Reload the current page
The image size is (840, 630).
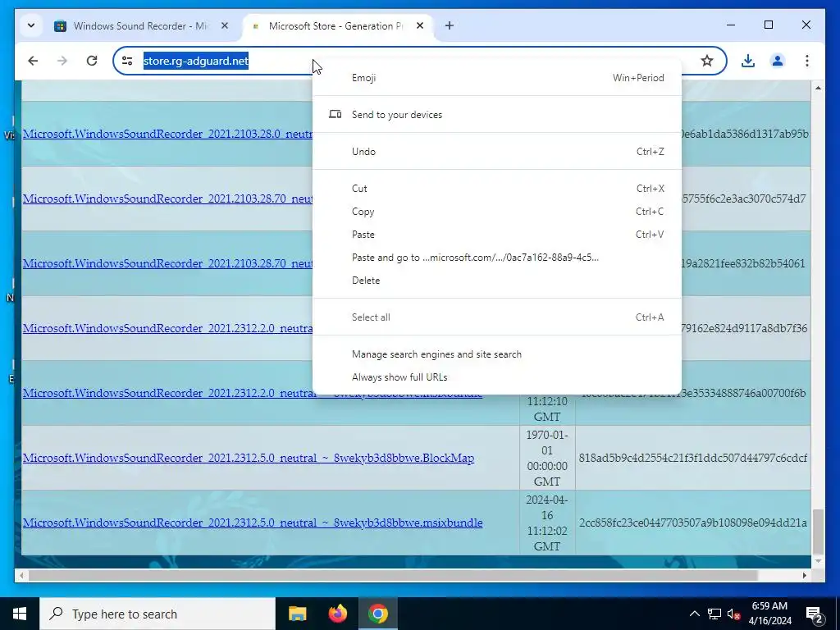[92, 61]
